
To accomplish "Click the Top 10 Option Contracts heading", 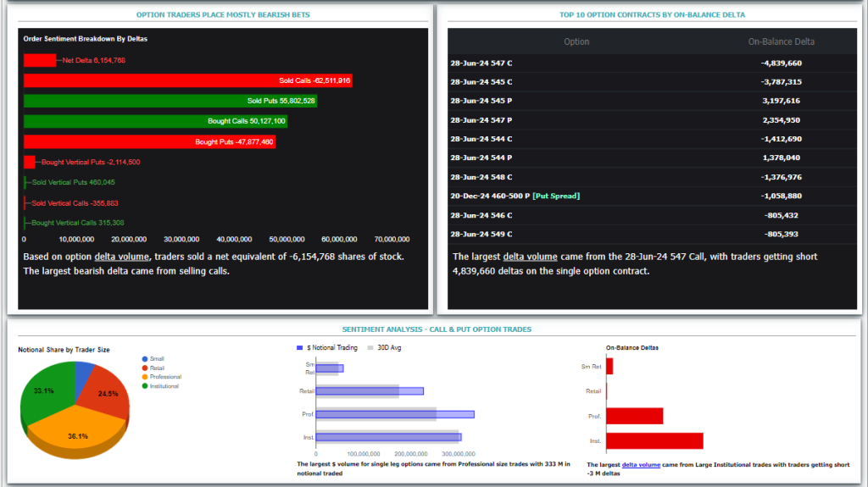I will 652,15.
